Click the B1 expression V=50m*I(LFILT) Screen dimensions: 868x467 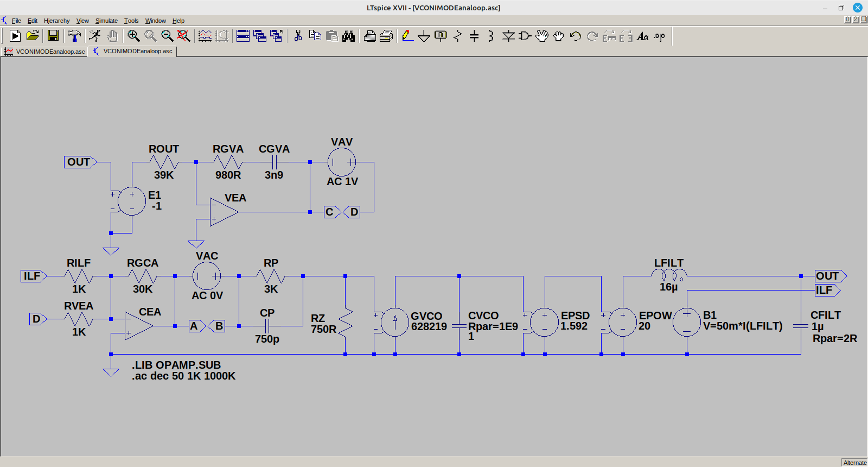[743, 326]
